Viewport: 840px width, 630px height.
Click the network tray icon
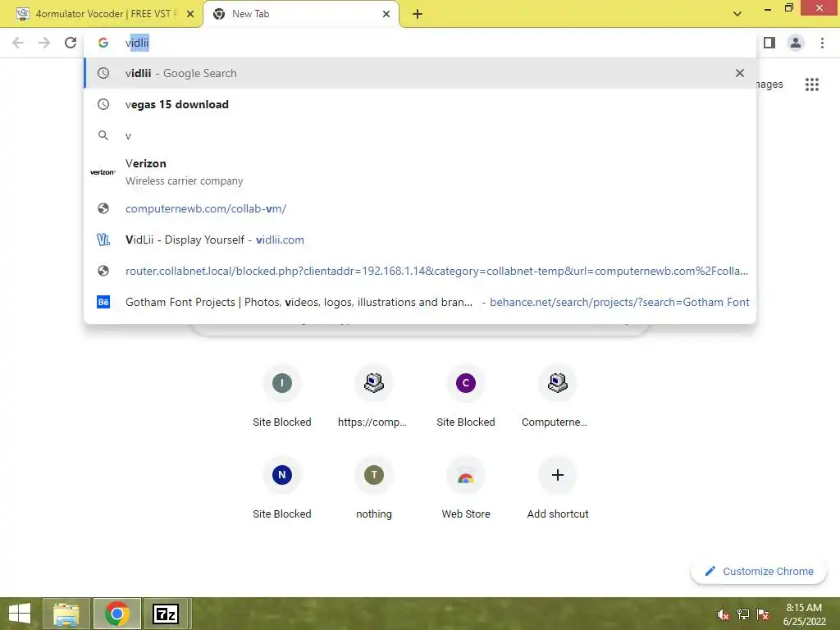(x=743, y=614)
